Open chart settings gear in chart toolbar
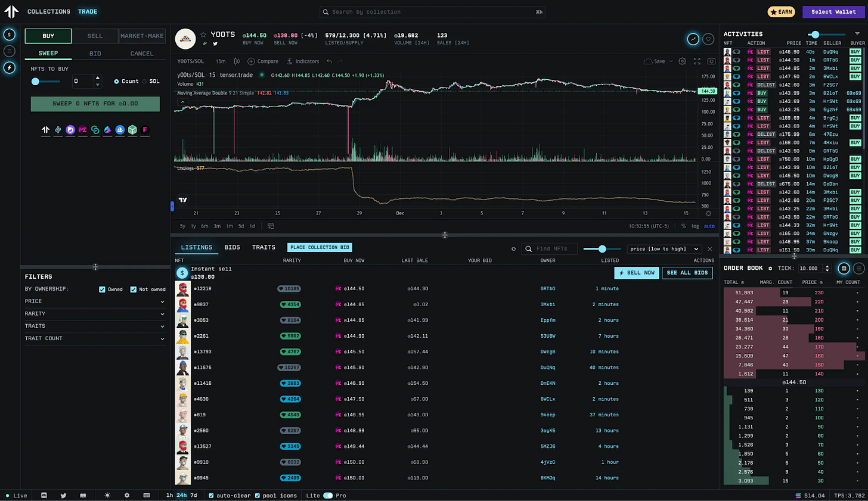 tap(682, 61)
